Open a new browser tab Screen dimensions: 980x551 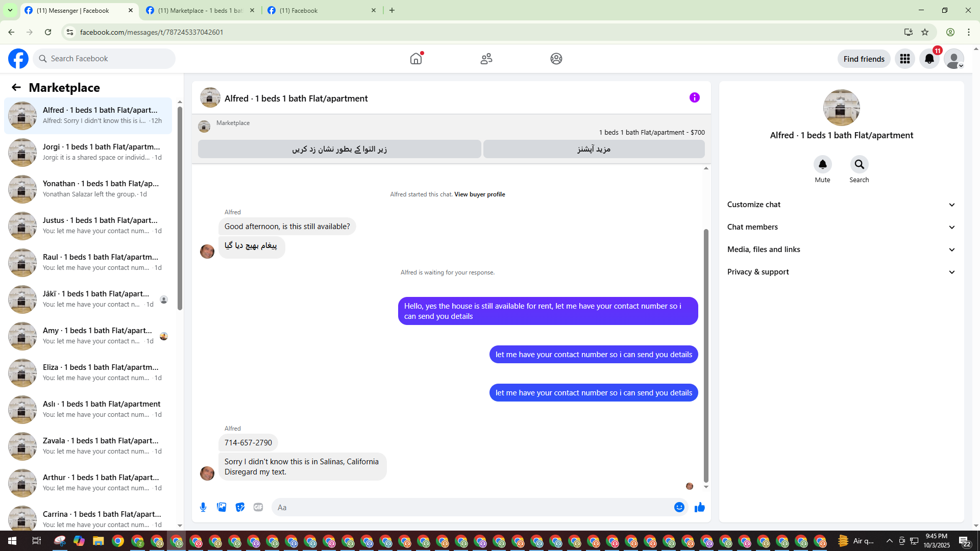coord(392,10)
